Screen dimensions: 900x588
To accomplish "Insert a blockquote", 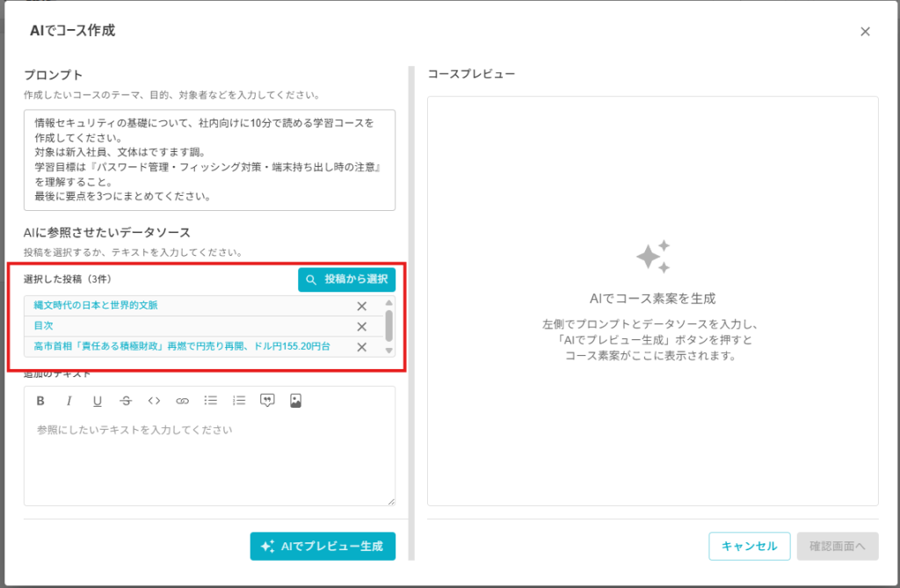I will 267,401.
